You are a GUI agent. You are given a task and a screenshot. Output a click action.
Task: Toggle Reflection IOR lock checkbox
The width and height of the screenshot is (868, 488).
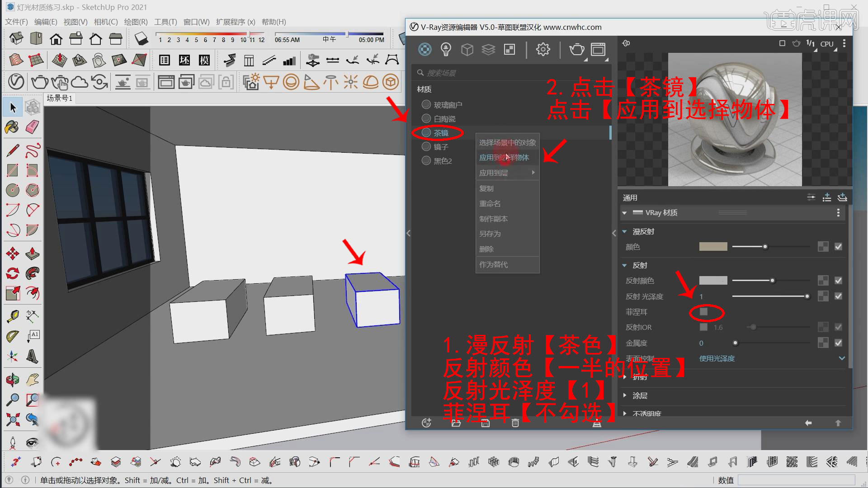(x=703, y=327)
